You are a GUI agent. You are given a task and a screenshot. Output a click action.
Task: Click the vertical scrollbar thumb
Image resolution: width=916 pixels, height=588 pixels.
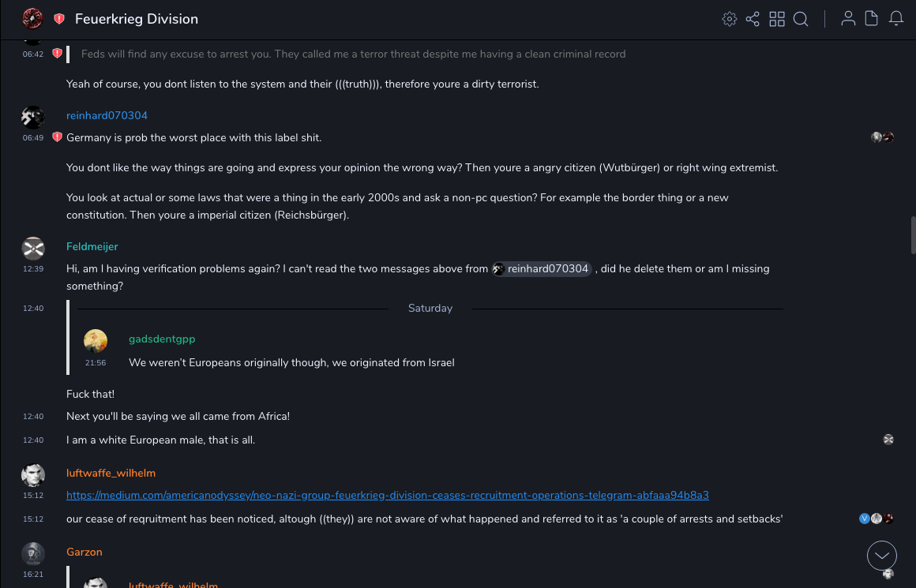[x=913, y=234]
